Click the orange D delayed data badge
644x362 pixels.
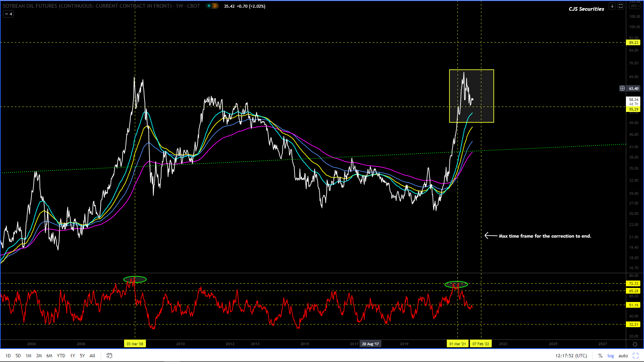[x=215, y=6]
